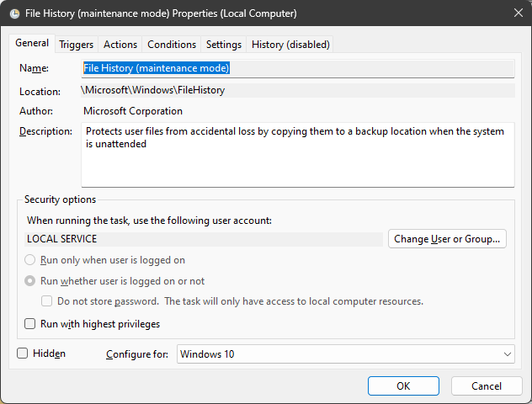Switch to the General tab
The width and height of the screenshot is (532, 404).
(x=32, y=44)
